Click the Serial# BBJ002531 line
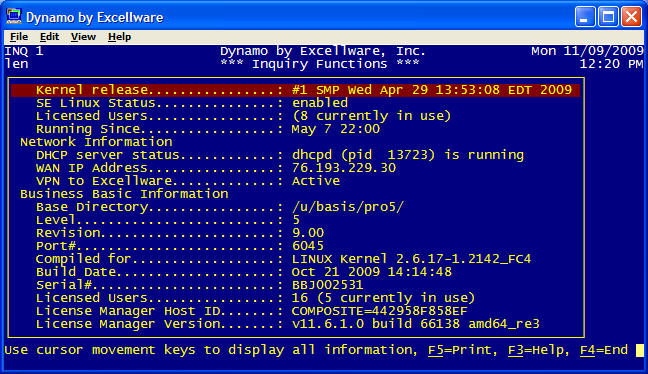648x374 pixels. click(x=199, y=285)
